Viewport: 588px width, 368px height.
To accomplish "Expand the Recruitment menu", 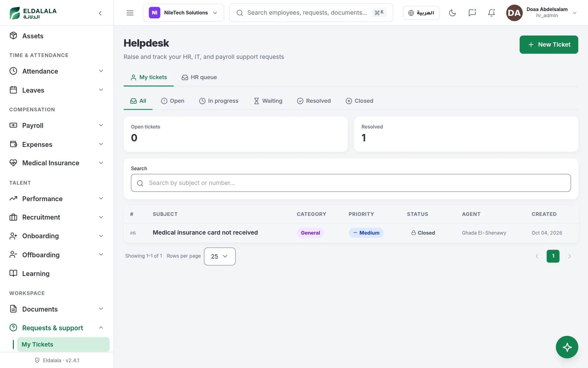I will pyautogui.click(x=57, y=217).
